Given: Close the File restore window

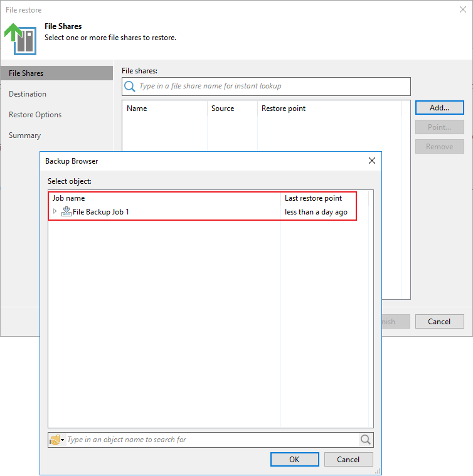Looking at the screenshot, I should [x=462, y=9].
